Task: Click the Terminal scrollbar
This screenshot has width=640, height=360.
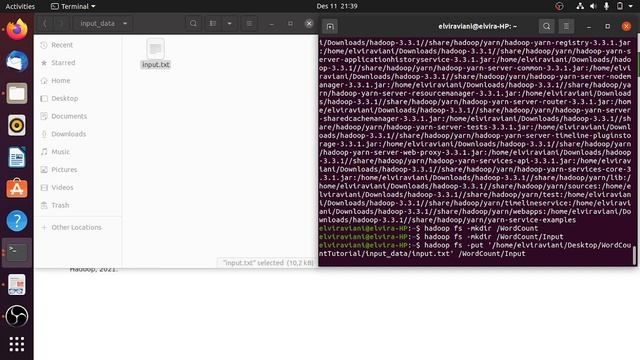Action: click(634, 256)
